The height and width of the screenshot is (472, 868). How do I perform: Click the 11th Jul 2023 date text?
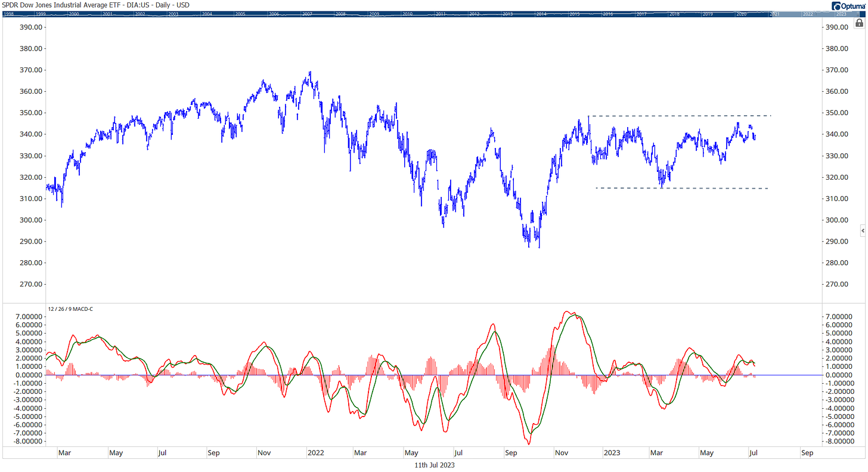click(x=434, y=464)
